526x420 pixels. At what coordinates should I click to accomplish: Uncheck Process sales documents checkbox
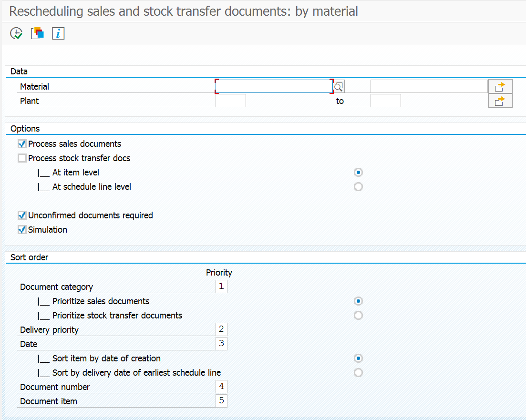pos(22,144)
